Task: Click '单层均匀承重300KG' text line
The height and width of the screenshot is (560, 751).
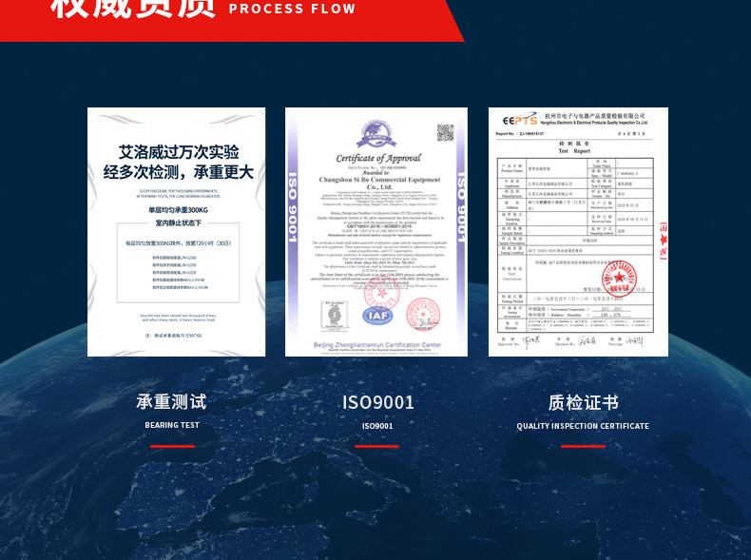Action: (178, 210)
